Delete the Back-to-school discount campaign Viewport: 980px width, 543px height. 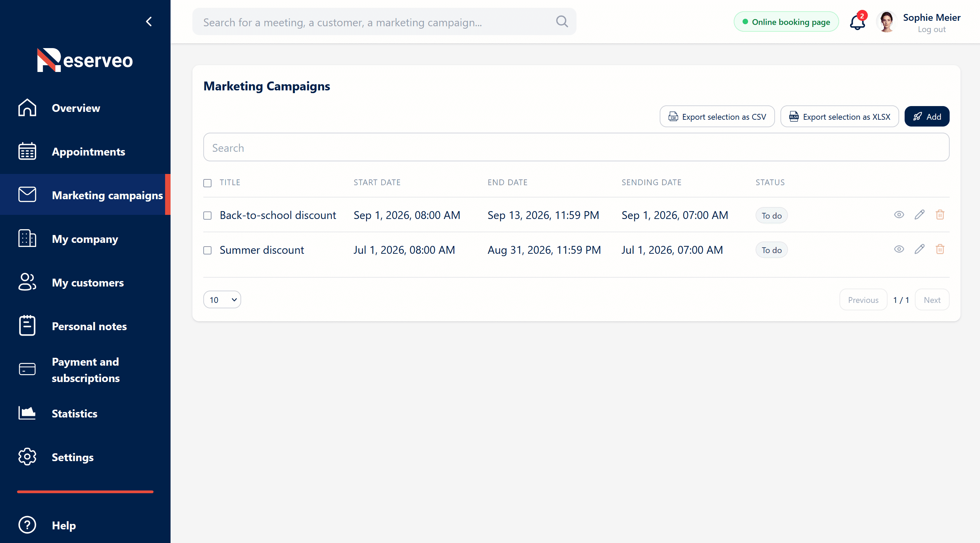(x=940, y=215)
